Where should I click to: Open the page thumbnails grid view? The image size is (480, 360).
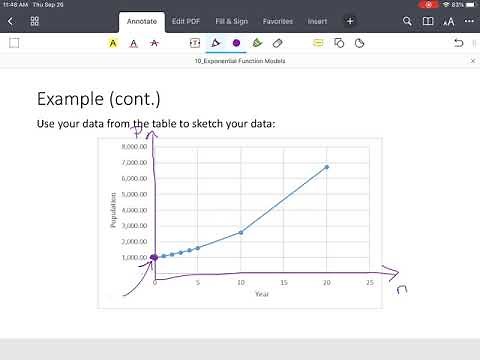coord(35,21)
